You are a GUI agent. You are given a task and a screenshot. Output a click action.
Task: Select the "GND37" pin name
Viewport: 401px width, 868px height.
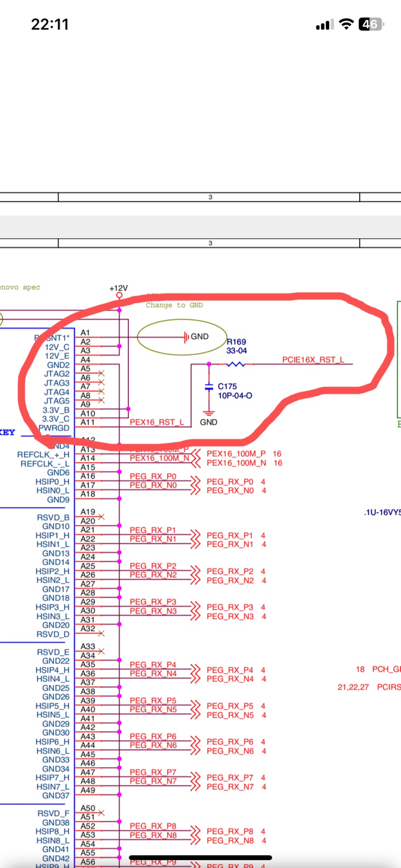click(x=56, y=796)
